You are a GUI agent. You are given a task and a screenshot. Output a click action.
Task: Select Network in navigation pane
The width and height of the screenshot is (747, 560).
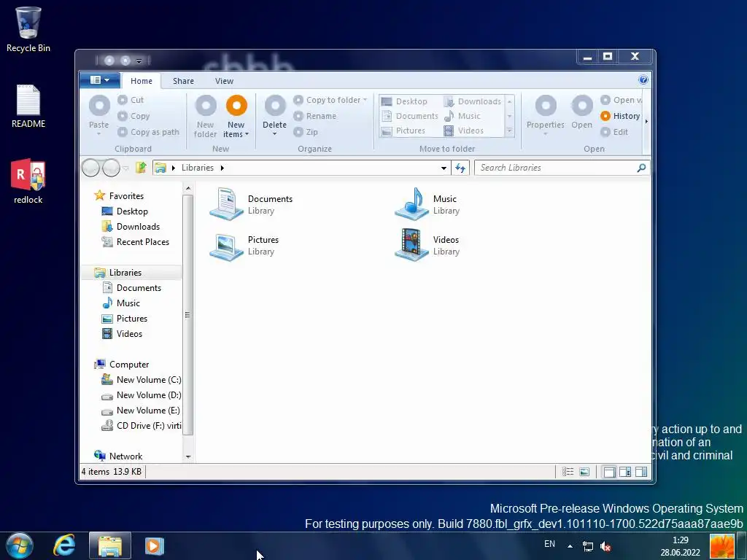click(118, 456)
